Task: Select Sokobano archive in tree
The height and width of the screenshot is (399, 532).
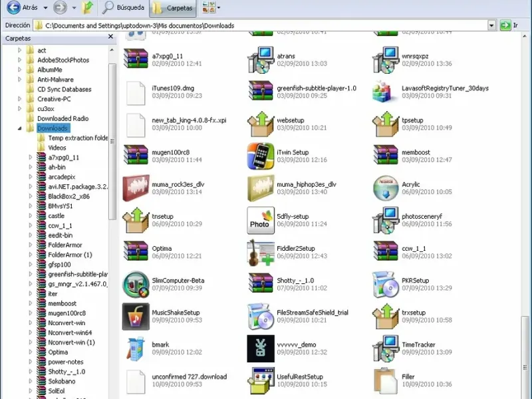Action: tap(61, 381)
